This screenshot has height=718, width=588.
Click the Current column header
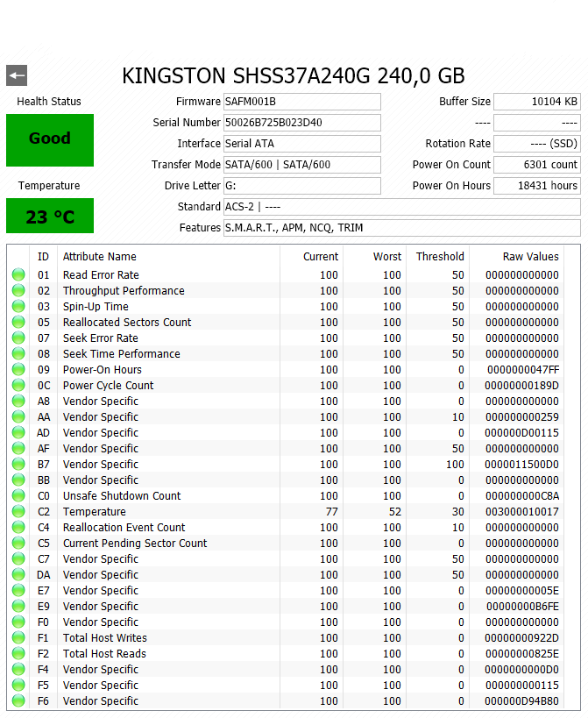pyautogui.click(x=312, y=256)
